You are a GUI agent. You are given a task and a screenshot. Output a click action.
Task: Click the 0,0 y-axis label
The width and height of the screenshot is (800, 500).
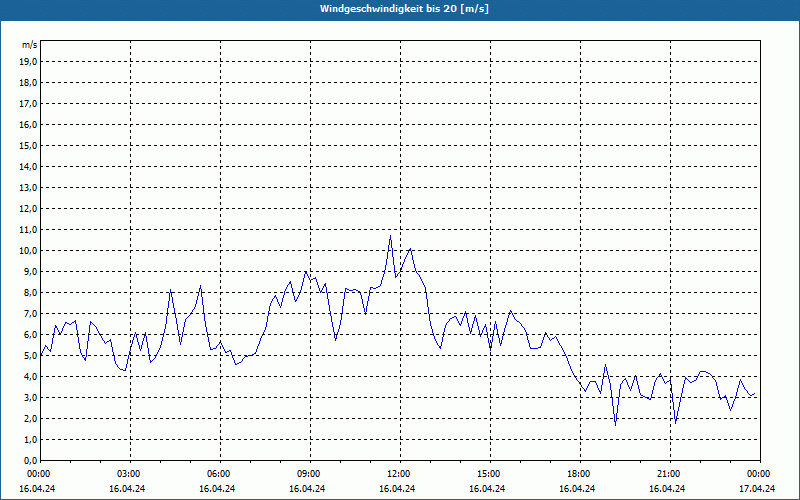pos(31,460)
